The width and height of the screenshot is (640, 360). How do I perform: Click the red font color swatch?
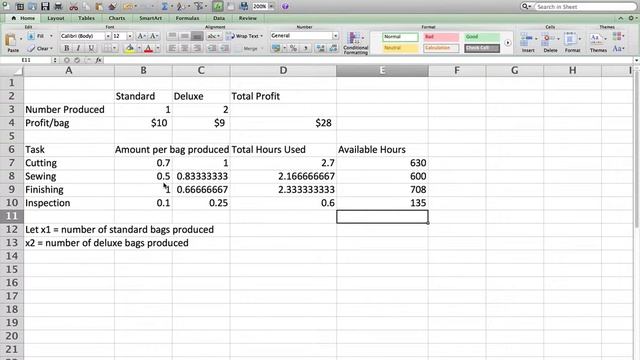(x=149, y=48)
